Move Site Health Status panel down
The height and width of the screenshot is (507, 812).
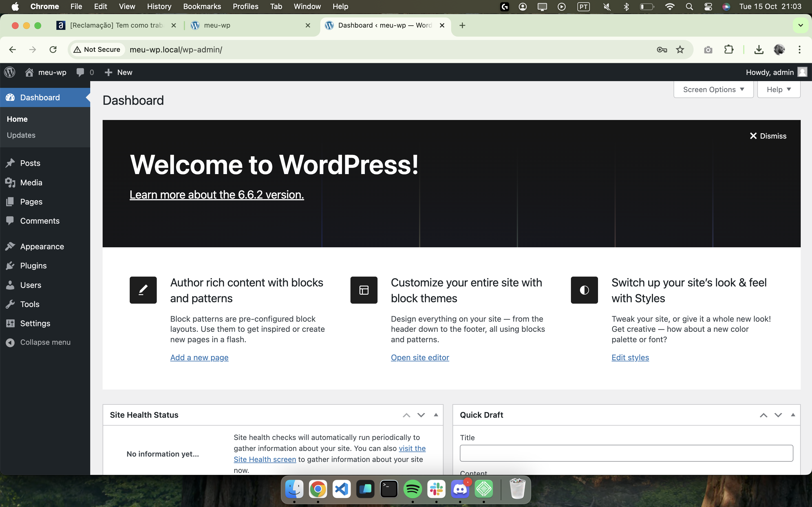(421, 415)
